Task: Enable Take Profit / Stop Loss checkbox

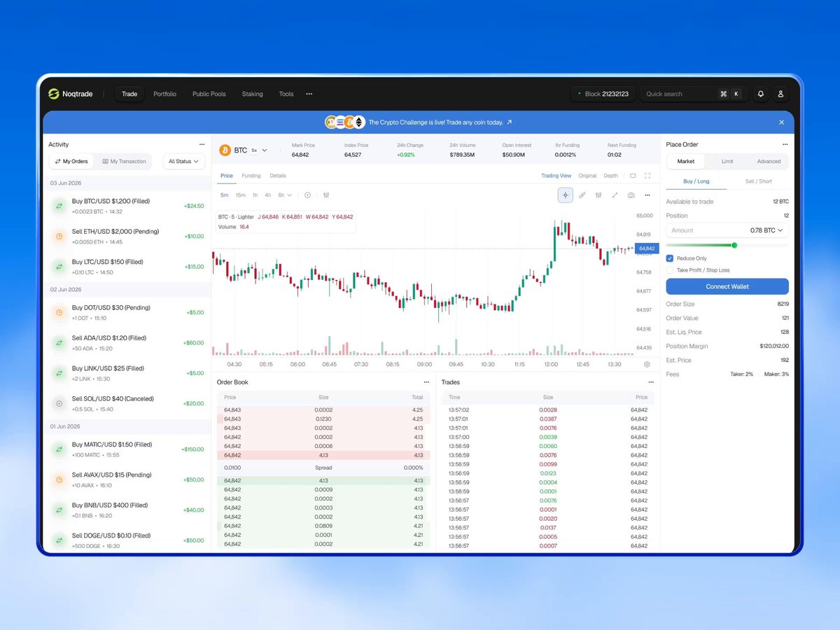Action: (670, 270)
